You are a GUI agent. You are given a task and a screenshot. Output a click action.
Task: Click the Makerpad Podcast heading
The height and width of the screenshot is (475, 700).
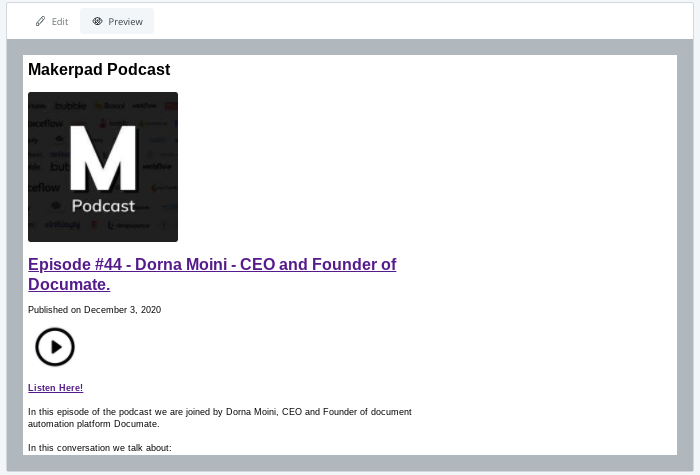click(99, 70)
